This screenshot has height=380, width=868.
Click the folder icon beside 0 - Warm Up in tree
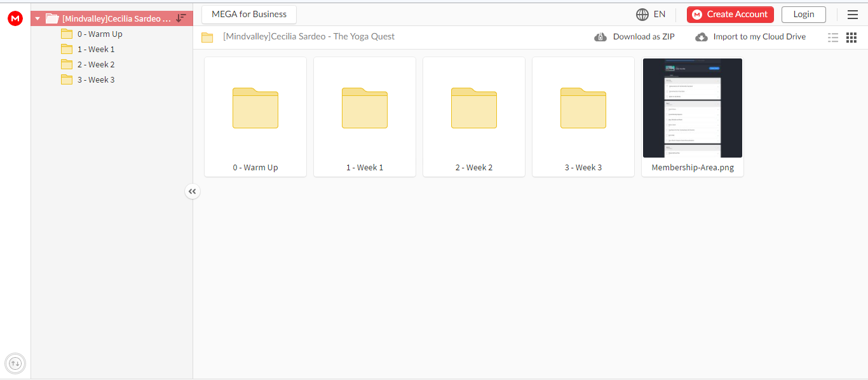(x=67, y=34)
